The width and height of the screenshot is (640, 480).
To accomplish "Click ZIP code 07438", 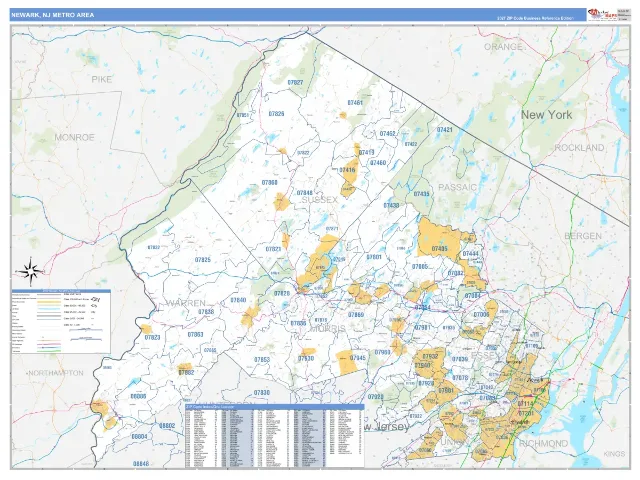I will tap(391, 205).
